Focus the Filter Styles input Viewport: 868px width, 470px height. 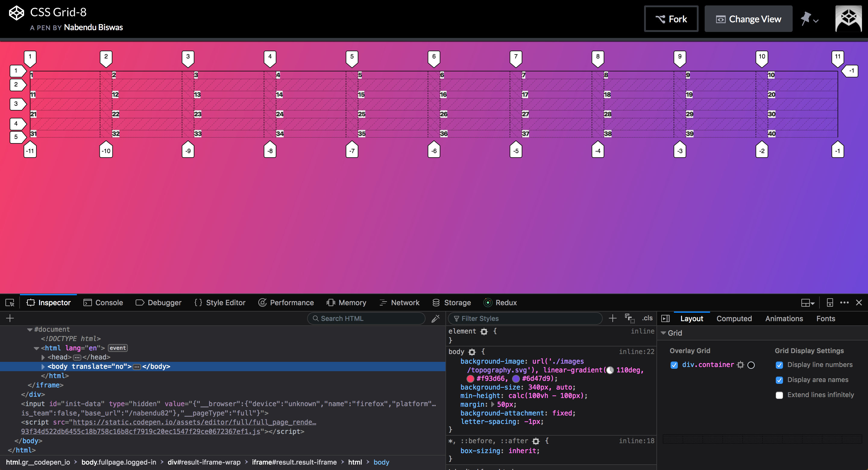(x=525, y=318)
